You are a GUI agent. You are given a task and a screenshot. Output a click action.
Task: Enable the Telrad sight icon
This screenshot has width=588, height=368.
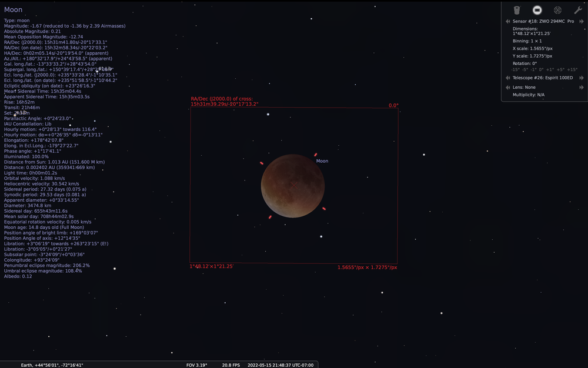[x=557, y=10]
